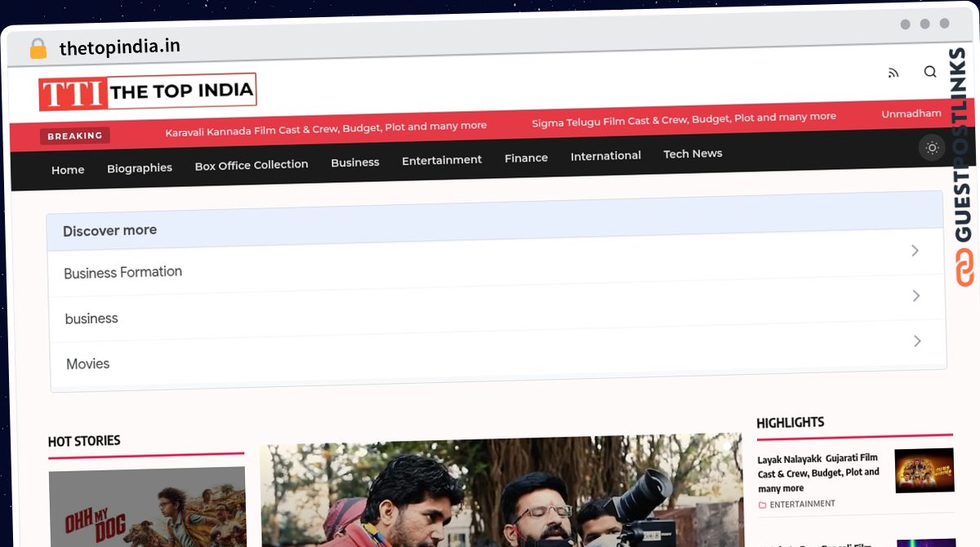Viewport: 980px width, 547px height.
Task: Open the Finance menu item
Action: [x=526, y=158]
